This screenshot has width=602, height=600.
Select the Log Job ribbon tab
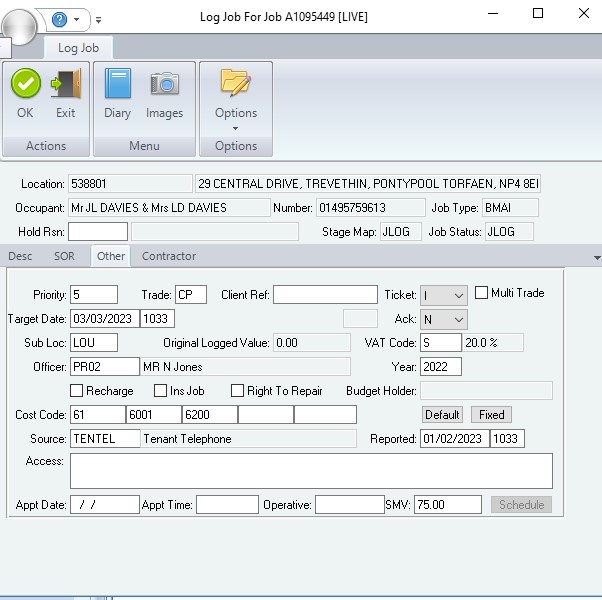pyautogui.click(x=78, y=48)
